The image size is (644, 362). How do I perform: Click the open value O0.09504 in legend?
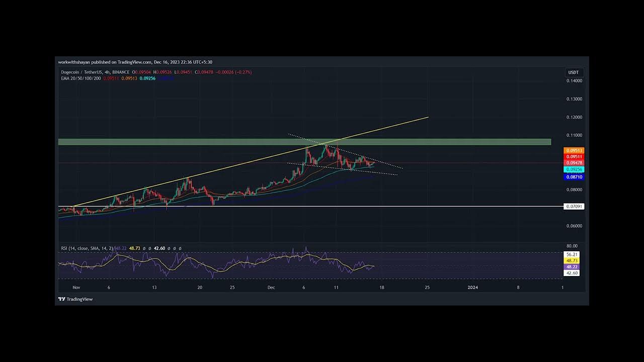pyautogui.click(x=142, y=72)
